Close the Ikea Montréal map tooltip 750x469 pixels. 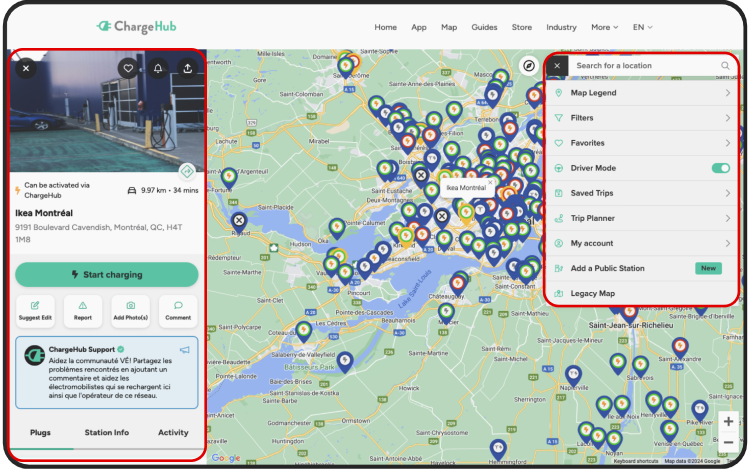click(490, 182)
